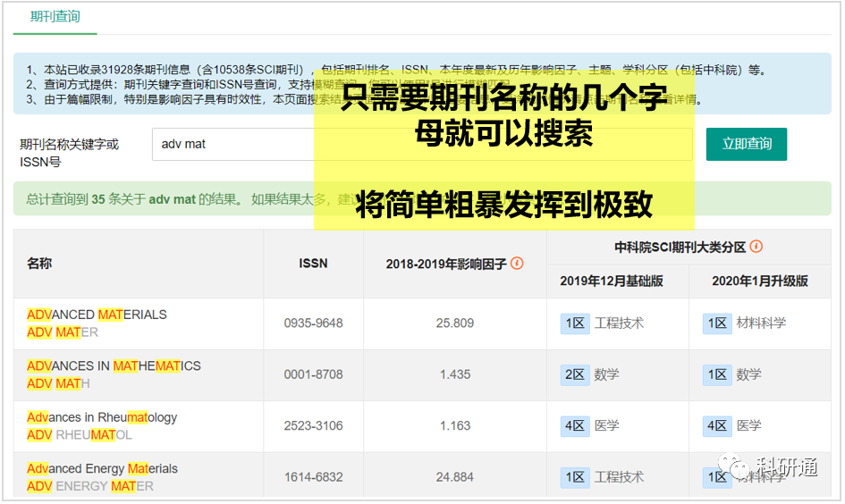Open ADVANCES IN MATHEMATICS journal link

point(114,366)
